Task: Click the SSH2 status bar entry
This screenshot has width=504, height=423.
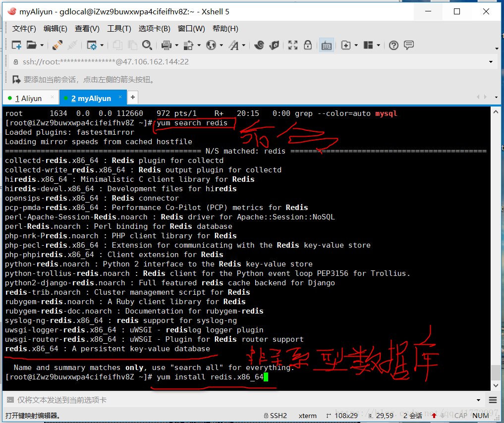Action: [276, 416]
